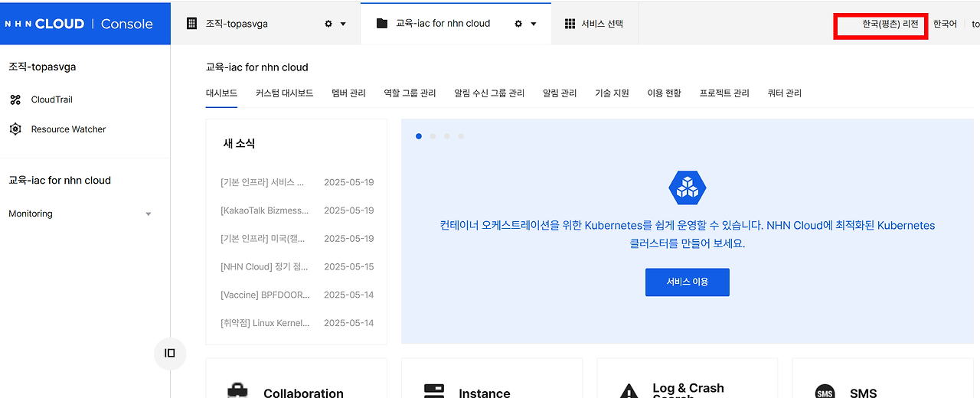Image resolution: width=980 pixels, height=398 pixels.
Task: Collapse the sidebar with the round toggle button
Action: [170, 353]
